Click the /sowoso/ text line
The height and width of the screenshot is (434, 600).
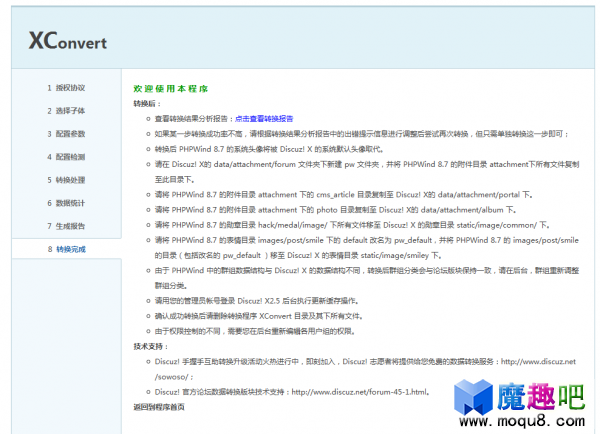click(174, 377)
